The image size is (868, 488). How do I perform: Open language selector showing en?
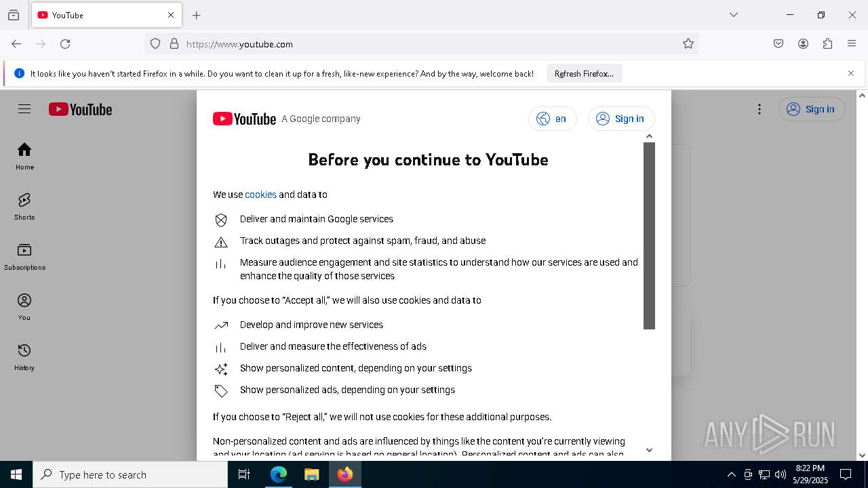coord(552,119)
